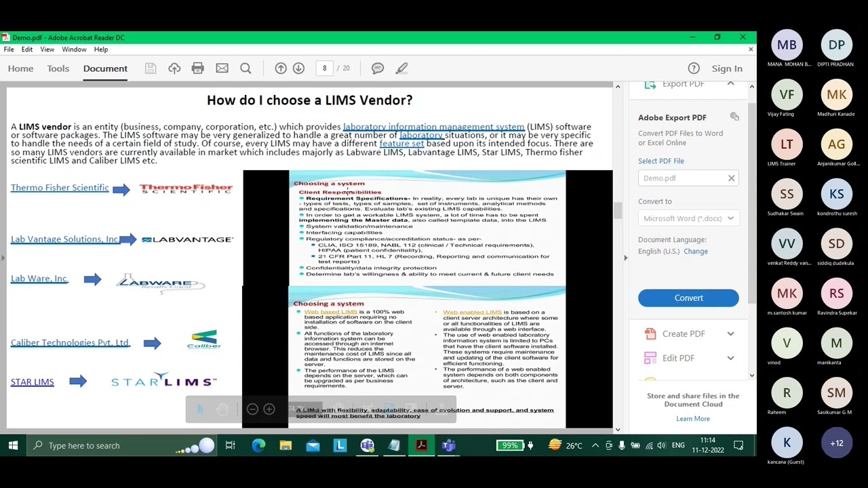Screen dimensions: 868x488
Task: Open the notifications center icon
Action: 738,445
